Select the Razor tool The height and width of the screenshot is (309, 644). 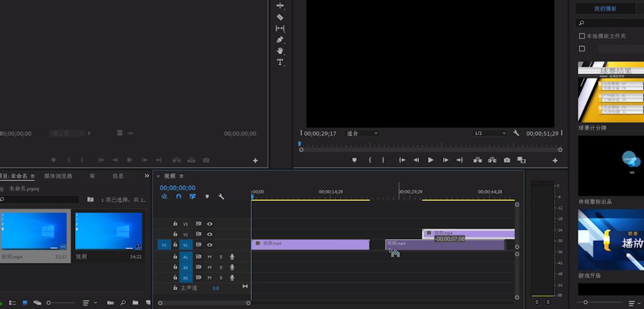[280, 17]
